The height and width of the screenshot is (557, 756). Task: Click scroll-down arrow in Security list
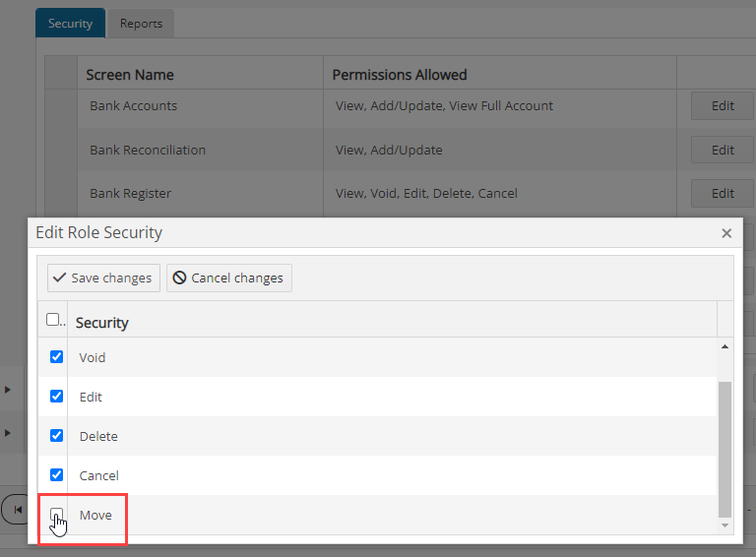pyautogui.click(x=724, y=526)
